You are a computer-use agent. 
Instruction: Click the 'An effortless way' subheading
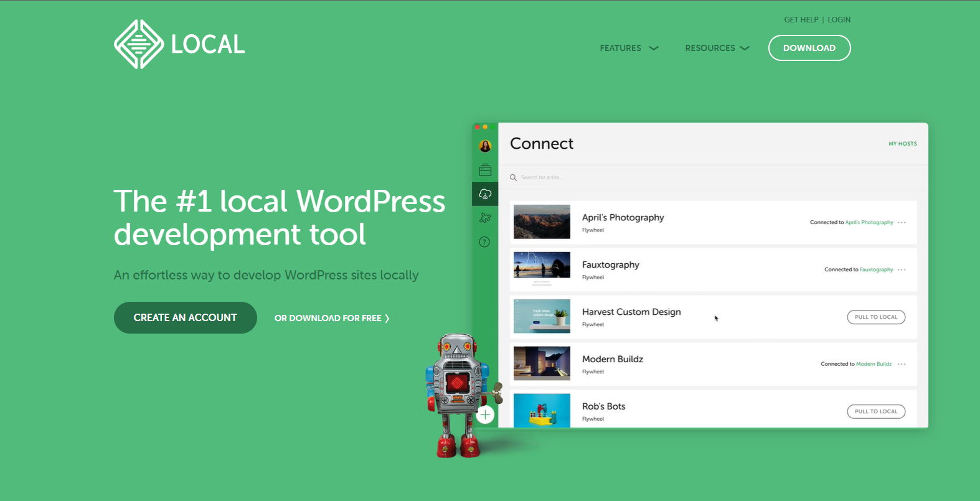(x=266, y=275)
